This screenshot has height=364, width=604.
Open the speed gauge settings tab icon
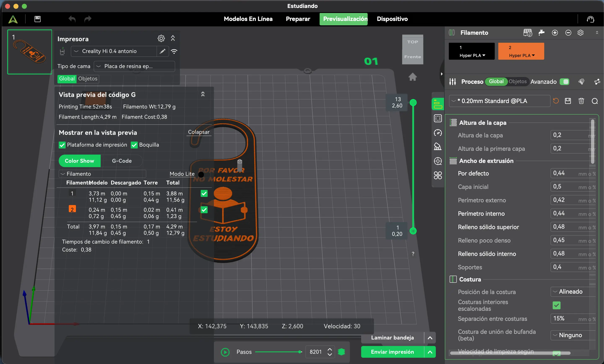point(438,133)
